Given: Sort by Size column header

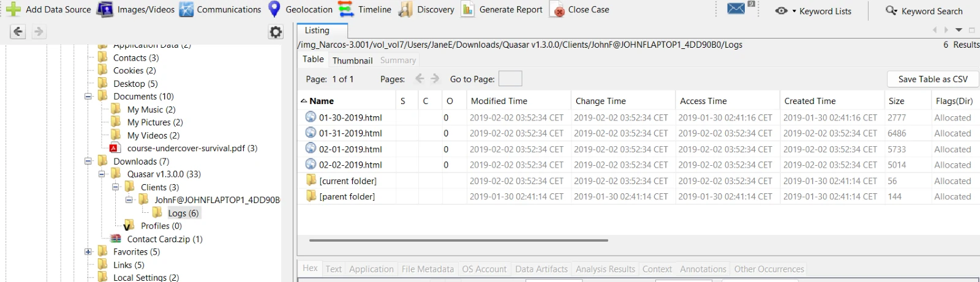Looking at the screenshot, I should (907, 101).
